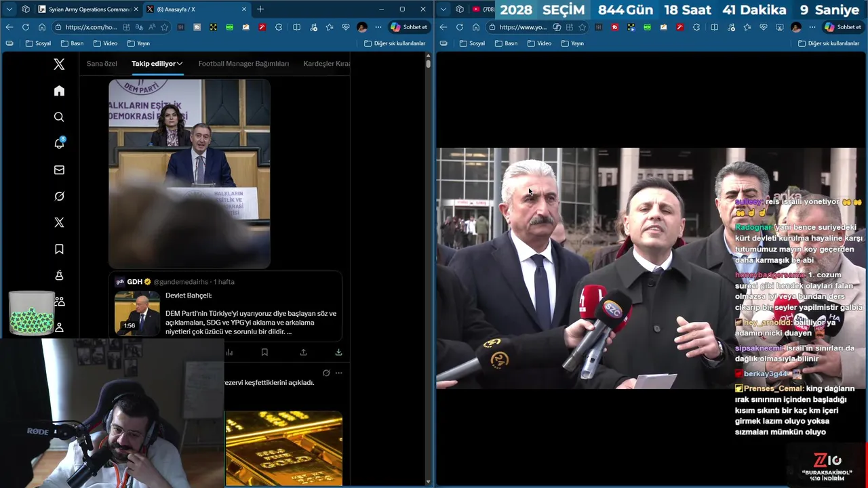Open browser home in X window
868x488 pixels.
pyautogui.click(x=42, y=27)
